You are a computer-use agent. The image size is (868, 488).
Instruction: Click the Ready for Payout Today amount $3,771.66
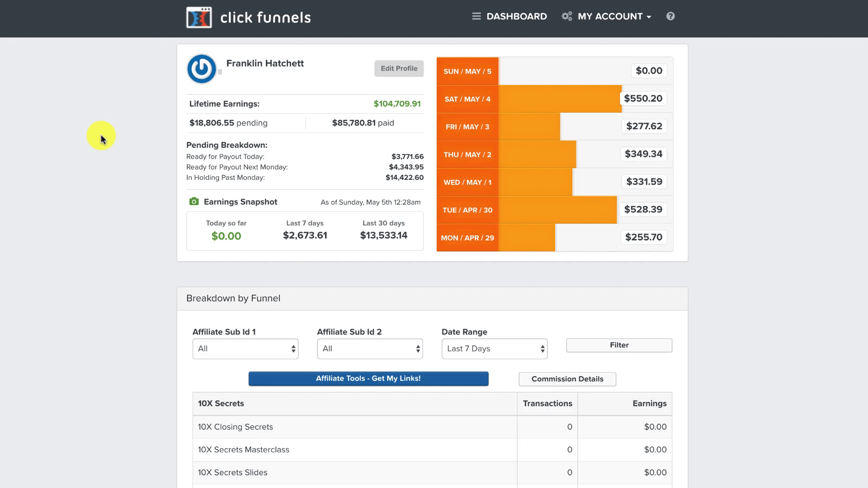pyautogui.click(x=407, y=157)
